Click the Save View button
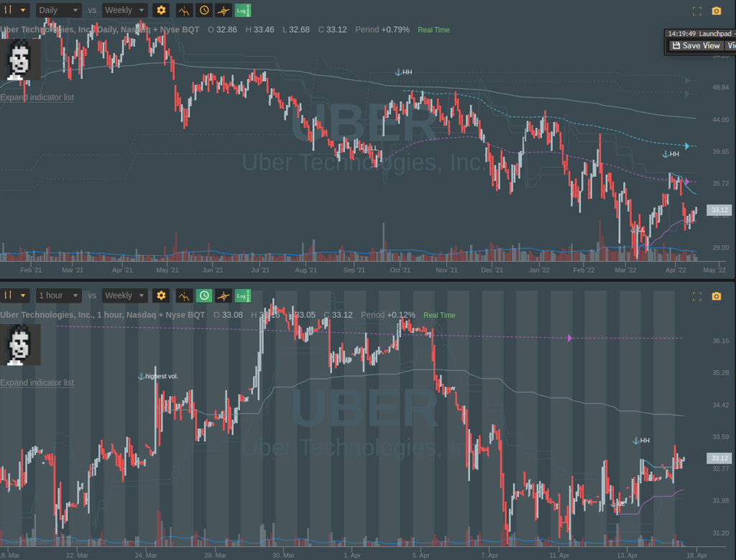The image size is (736, 560). [696, 45]
